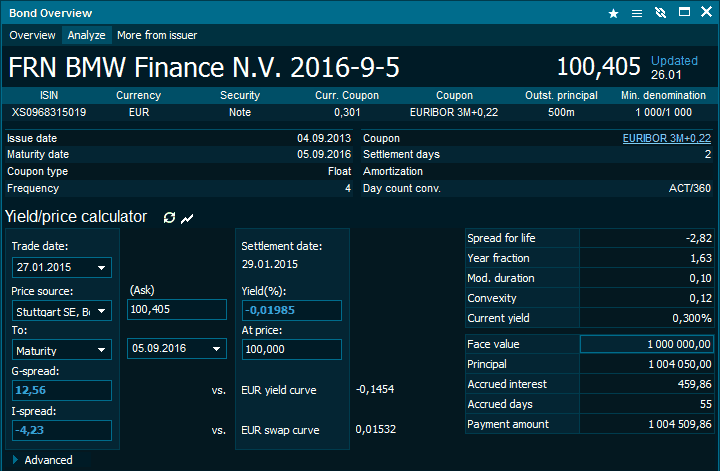Click the Security value Note

[240, 112]
